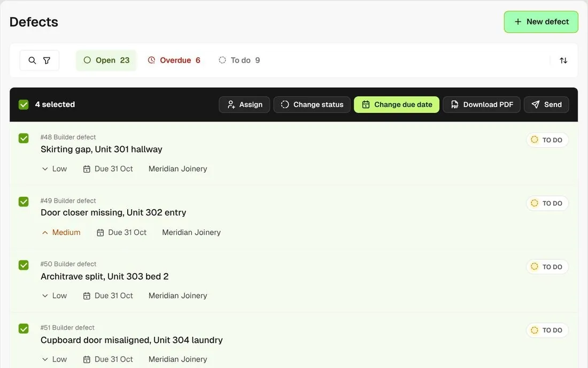Open TO DO status badge for Cupboard door misaligned
This screenshot has width=588, height=368.
tap(547, 330)
